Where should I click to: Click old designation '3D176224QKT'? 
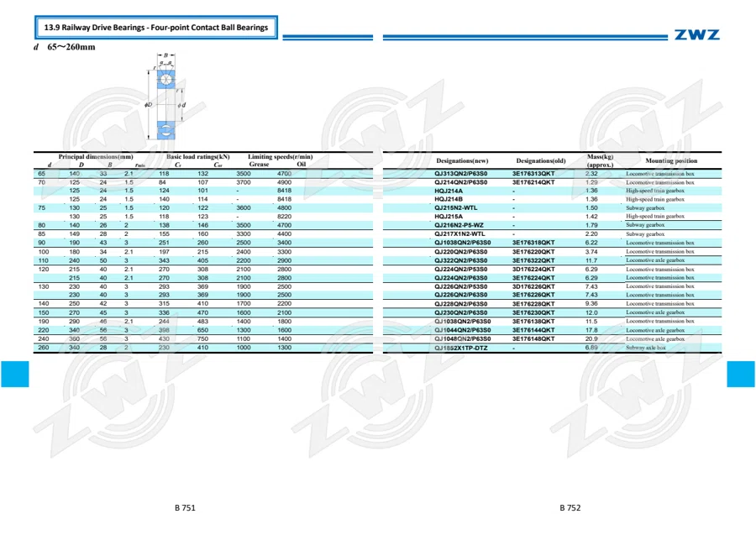[x=533, y=270]
